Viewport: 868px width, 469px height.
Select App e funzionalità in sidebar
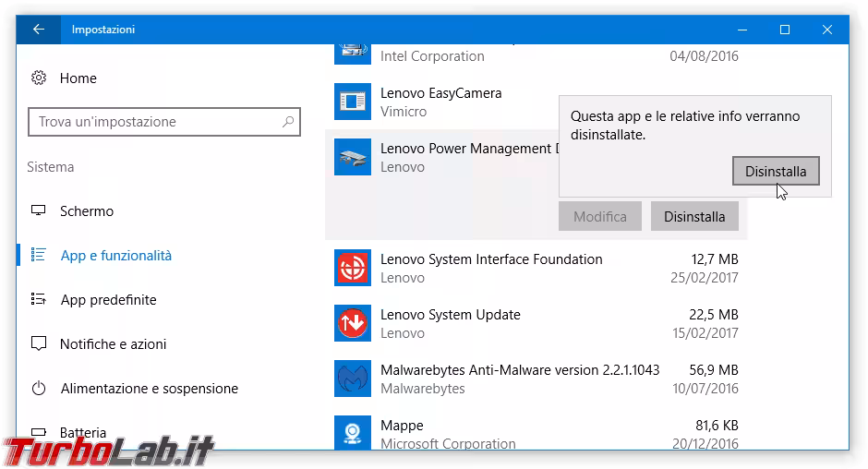coord(115,256)
